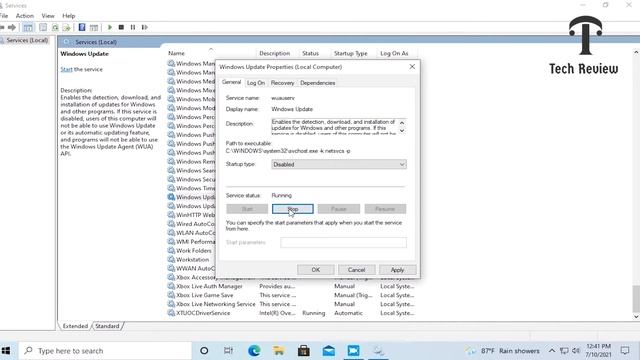640x360 pixels.
Task: Open the File menu
Action: coord(4,16)
